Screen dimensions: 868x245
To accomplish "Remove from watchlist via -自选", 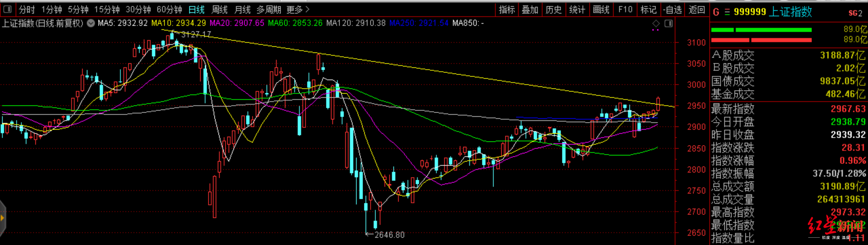I will tap(673, 10).
